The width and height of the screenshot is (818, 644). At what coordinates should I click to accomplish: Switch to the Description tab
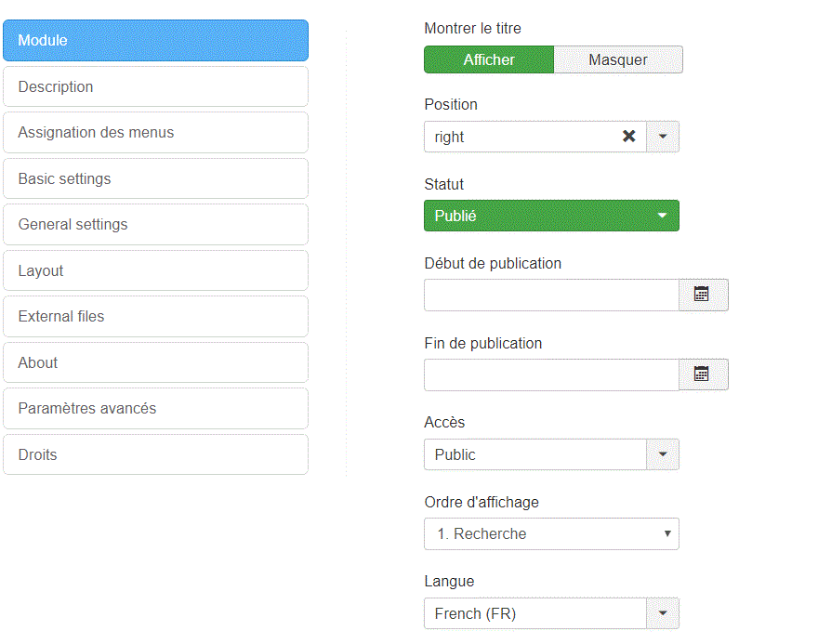tap(155, 86)
